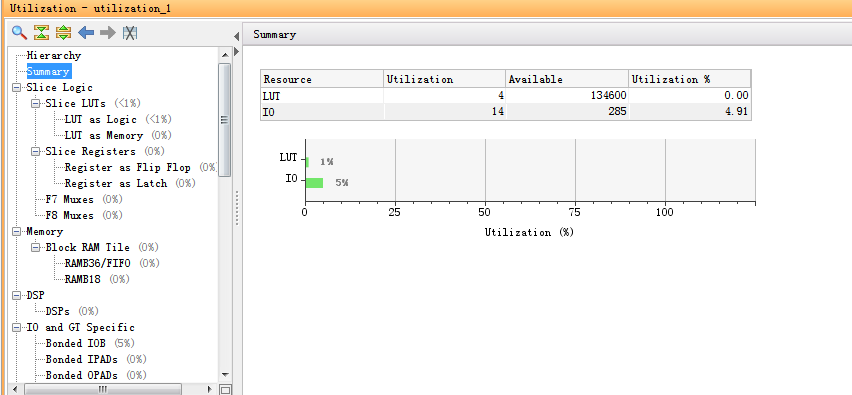Select the Block RAM Tile label
The width and height of the screenshot is (852, 395).
pos(87,247)
